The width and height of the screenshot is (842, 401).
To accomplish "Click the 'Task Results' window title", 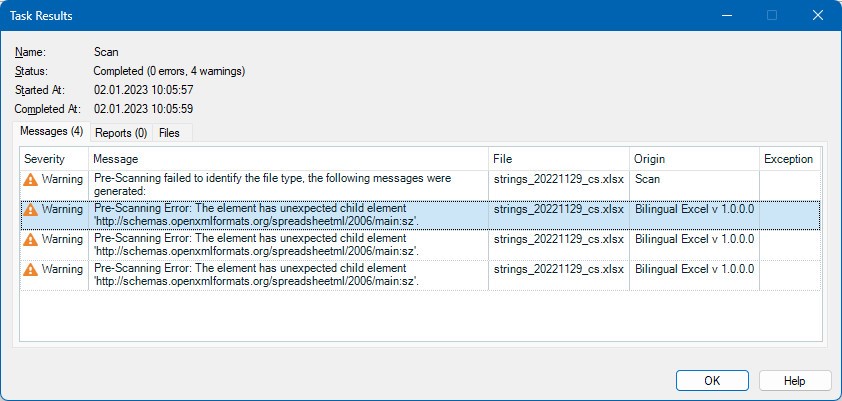I will pyautogui.click(x=41, y=16).
